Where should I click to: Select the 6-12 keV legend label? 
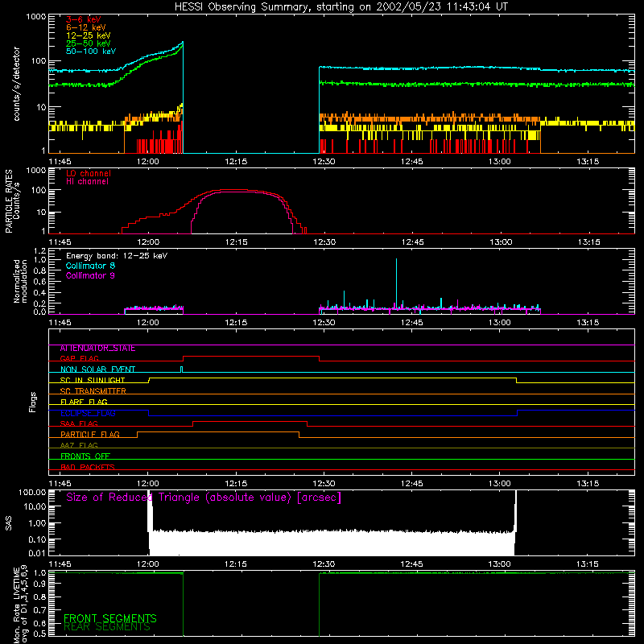(x=86, y=27)
